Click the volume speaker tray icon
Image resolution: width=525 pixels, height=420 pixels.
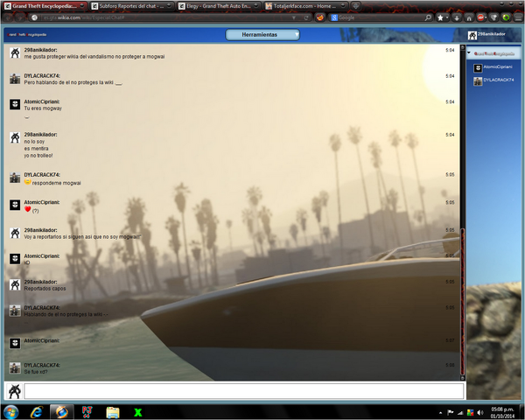coord(480,413)
